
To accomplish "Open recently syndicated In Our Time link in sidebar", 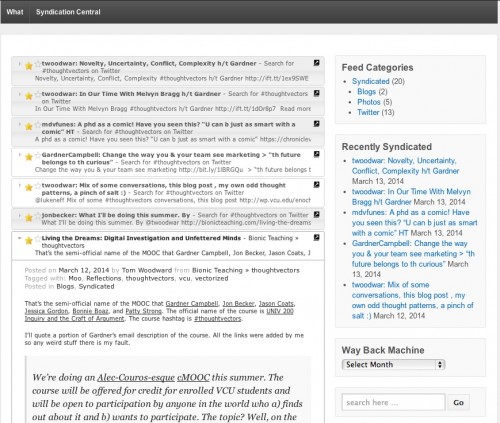I will pyautogui.click(x=411, y=197).
